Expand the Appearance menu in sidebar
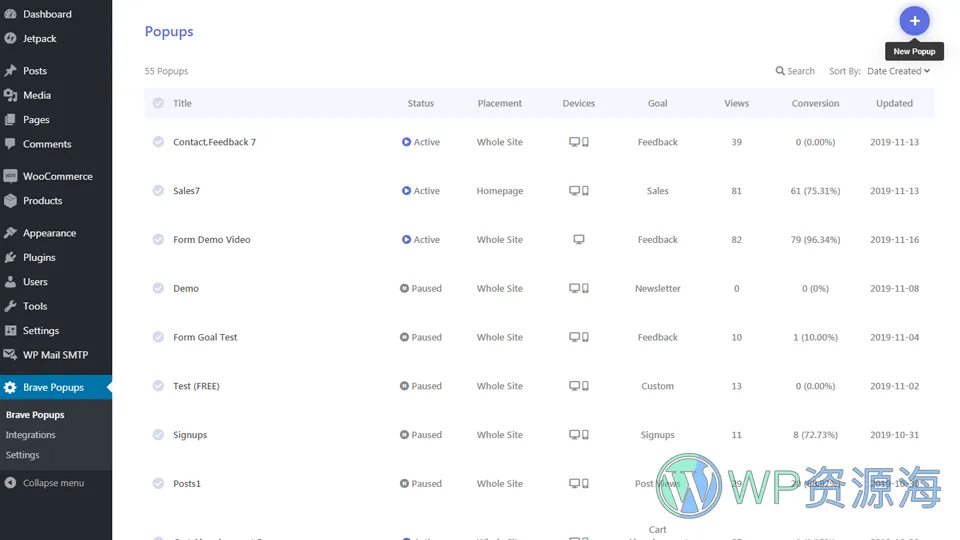The height and width of the screenshot is (540, 960). [49, 233]
